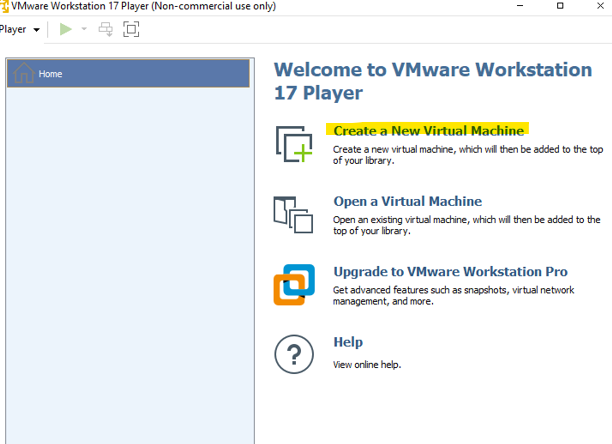Expand the dropdown arrow beside Player
The image size is (612, 444).
37,30
